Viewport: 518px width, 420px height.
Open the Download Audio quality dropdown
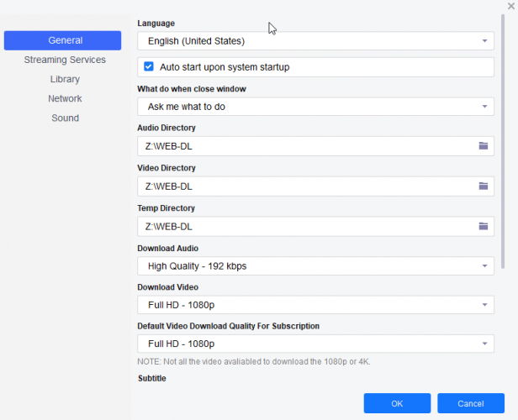pyautogui.click(x=315, y=266)
